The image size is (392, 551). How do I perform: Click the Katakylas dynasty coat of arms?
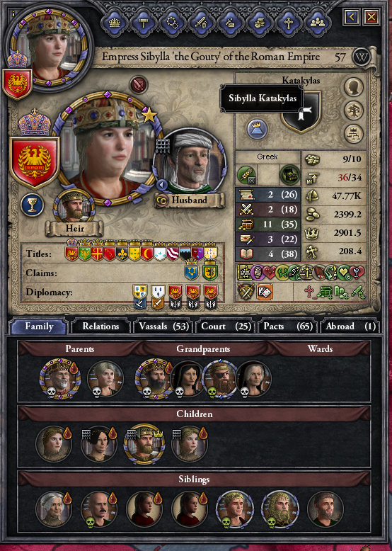tap(301, 113)
